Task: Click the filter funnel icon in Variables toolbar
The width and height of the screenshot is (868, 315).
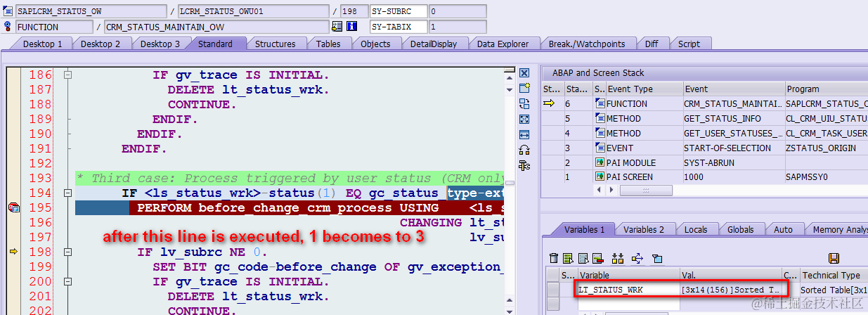Action: 658,258
